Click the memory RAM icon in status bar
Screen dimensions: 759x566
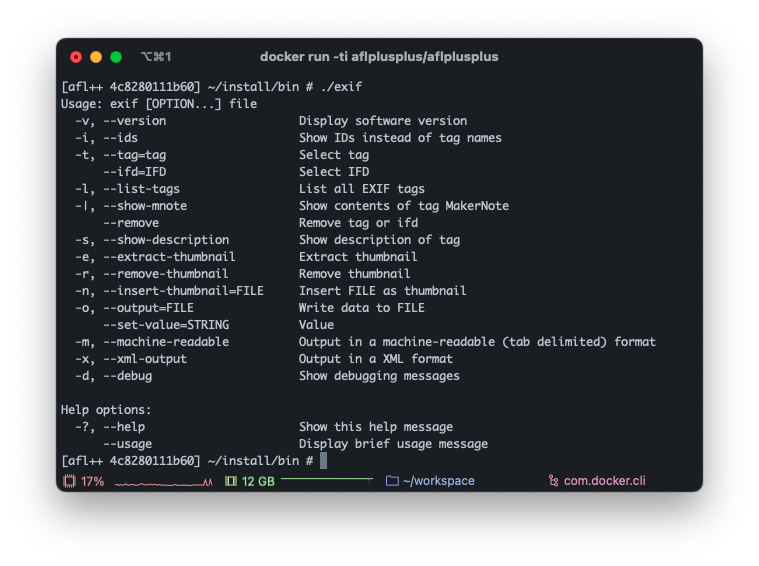click(231, 481)
